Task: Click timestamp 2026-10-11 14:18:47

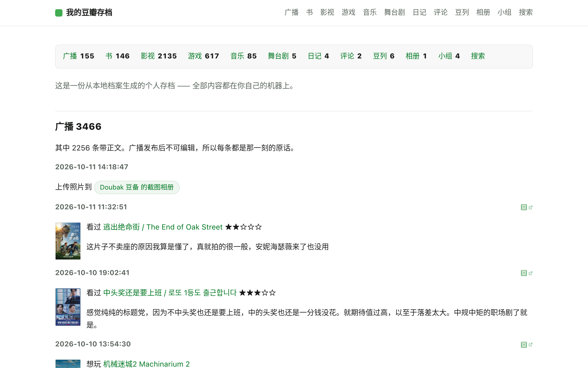Action: [92, 167]
